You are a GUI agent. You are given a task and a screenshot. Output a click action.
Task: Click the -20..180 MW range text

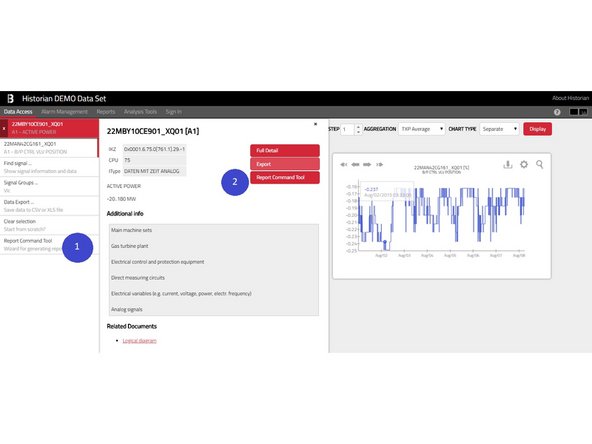point(121,199)
